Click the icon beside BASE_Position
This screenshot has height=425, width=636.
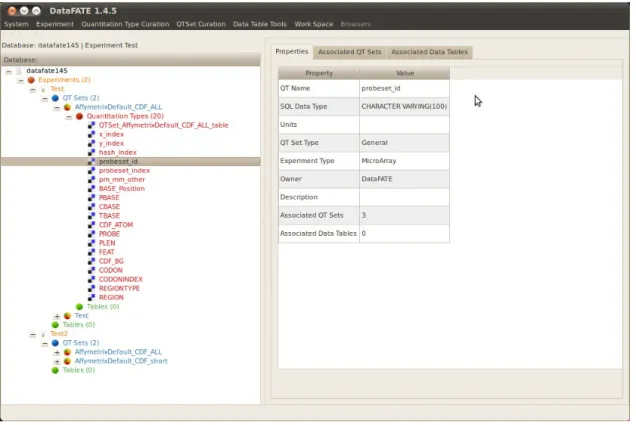[x=92, y=189]
